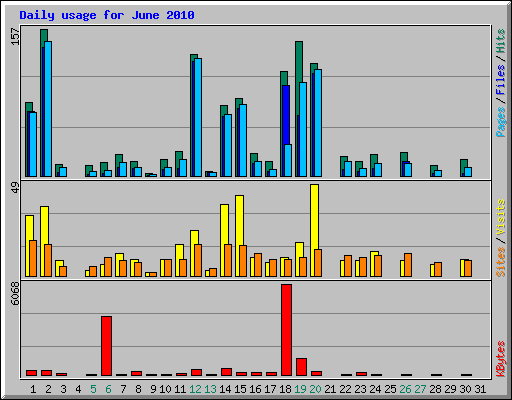This screenshot has width=512, height=400.
Task: Click the red KBytes bar for day 14
Action: pos(226,372)
